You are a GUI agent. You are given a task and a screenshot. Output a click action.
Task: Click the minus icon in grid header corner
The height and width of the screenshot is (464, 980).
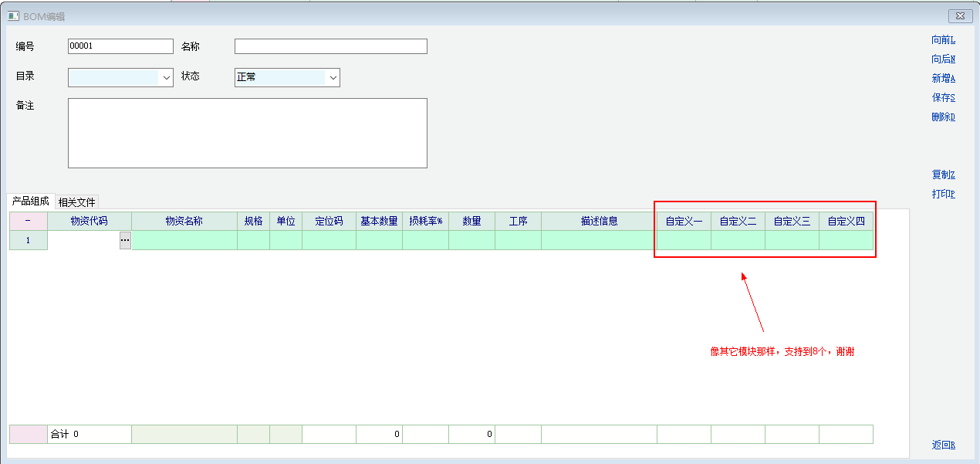[28, 222]
